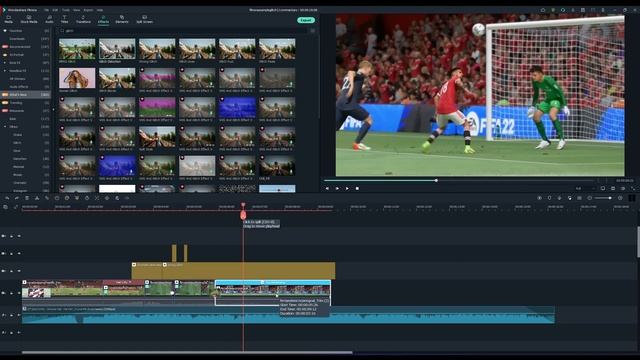The width and height of the screenshot is (640, 360).
Task: Click the render preview icon
Action: click(540, 198)
